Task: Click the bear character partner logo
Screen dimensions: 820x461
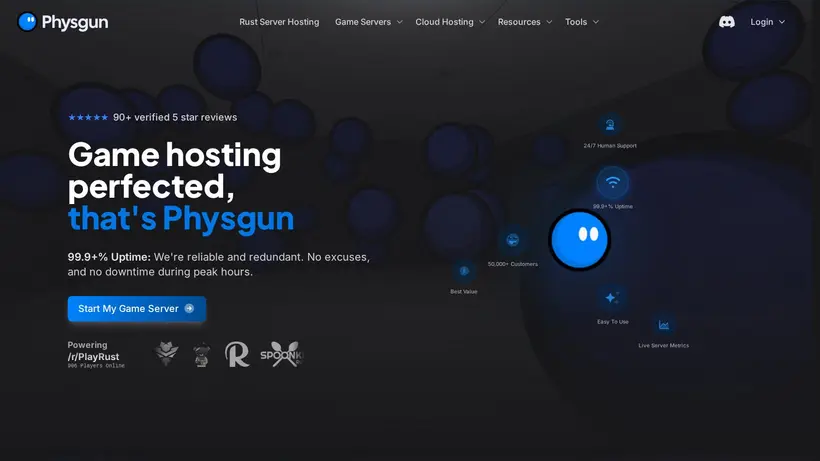Action: (x=201, y=355)
